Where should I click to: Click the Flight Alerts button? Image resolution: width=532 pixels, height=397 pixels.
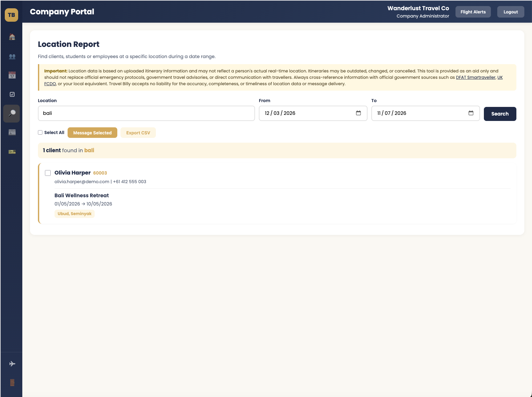pyautogui.click(x=473, y=12)
